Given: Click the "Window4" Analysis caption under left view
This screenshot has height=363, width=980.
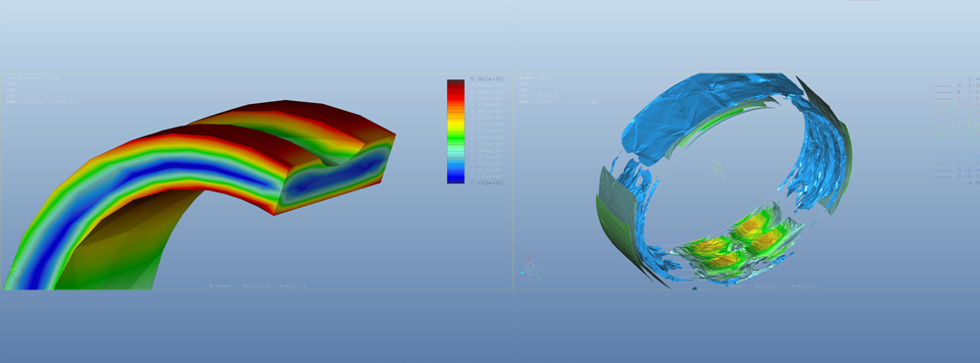Looking at the screenshot, I should [256, 286].
